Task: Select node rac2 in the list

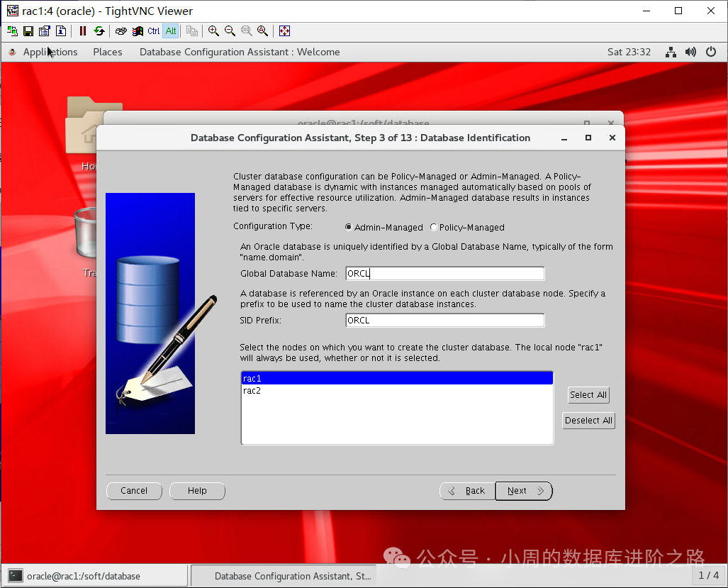Action: [x=397, y=391]
